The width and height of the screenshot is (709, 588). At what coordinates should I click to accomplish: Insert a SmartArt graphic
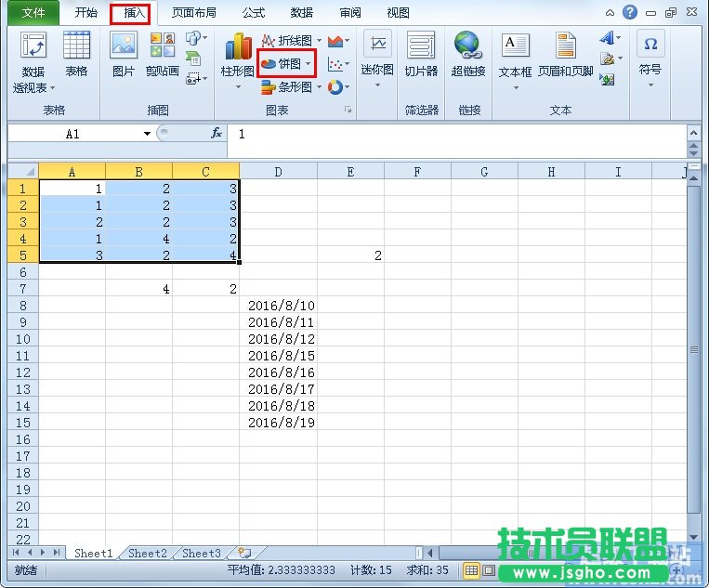pyautogui.click(x=193, y=59)
